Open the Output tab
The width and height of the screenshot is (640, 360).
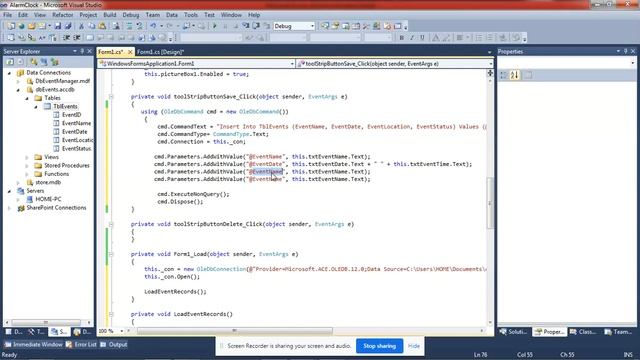114,344
